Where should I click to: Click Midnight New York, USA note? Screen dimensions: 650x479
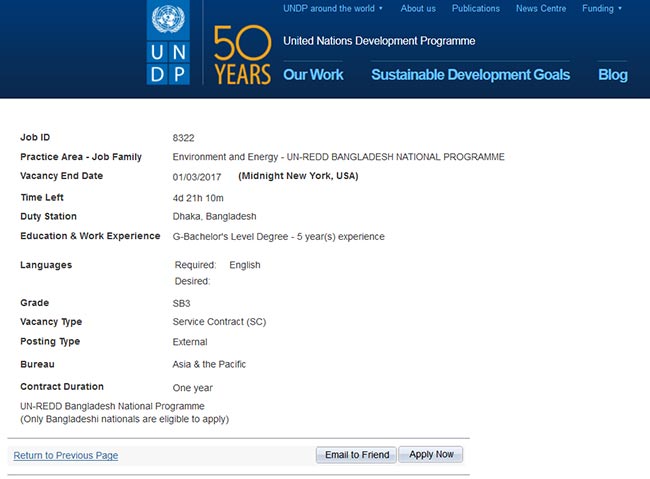[x=298, y=176]
